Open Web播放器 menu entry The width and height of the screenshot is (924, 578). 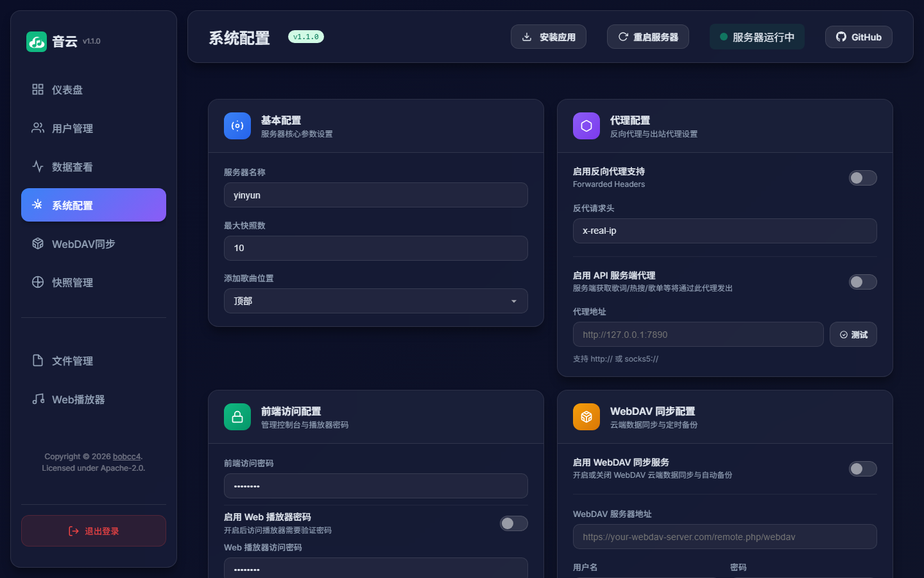click(x=94, y=399)
